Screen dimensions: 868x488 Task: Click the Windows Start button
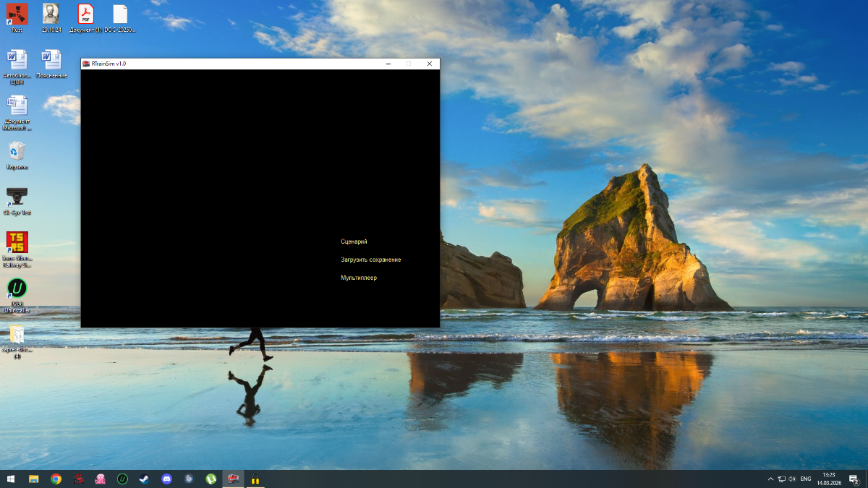(x=11, y=479)
